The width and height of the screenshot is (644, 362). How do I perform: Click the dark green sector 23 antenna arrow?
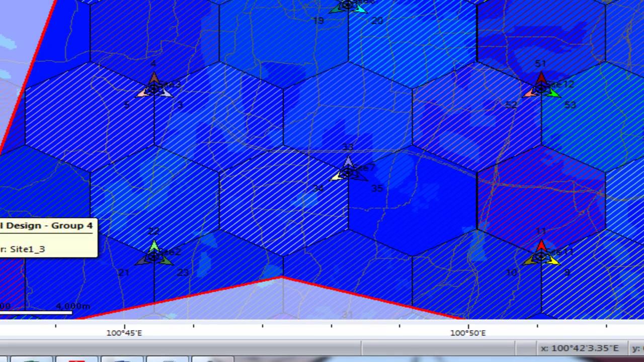pyautogui.click(x=166, y=261)
